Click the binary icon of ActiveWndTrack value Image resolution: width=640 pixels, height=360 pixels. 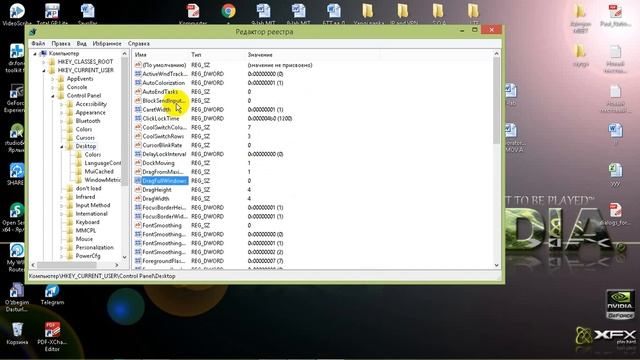click(138, 74)
